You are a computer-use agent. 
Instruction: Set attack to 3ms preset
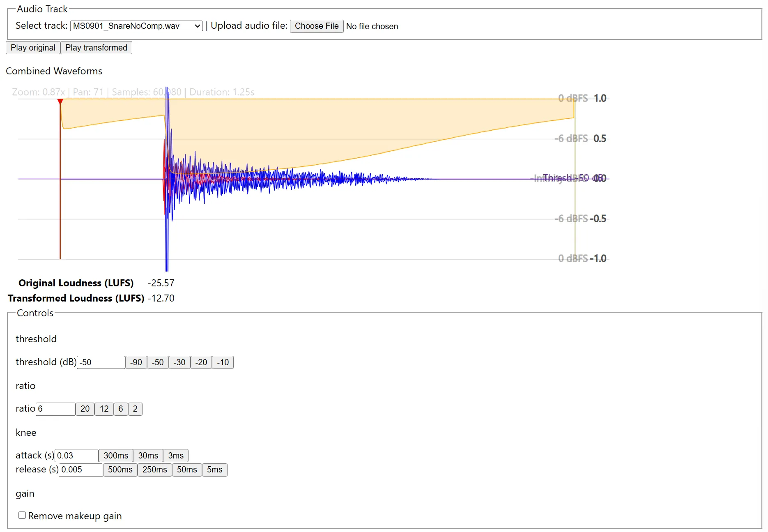pos(176,456)
